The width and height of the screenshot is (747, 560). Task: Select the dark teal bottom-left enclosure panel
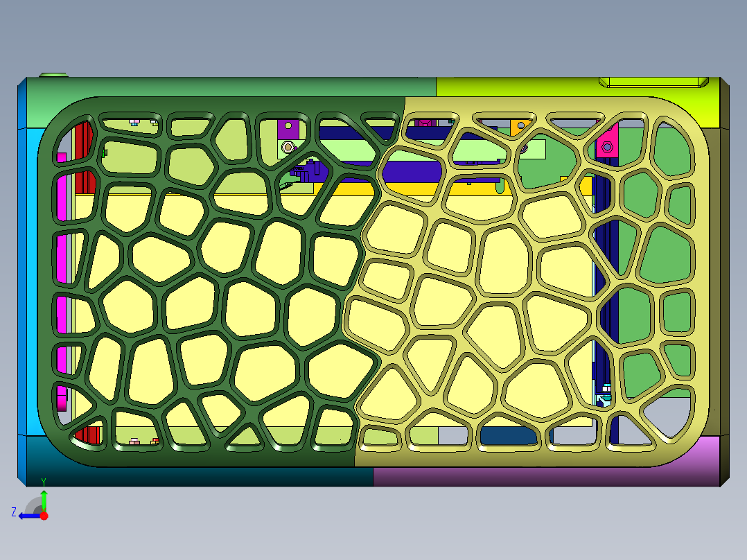(200, 477)
